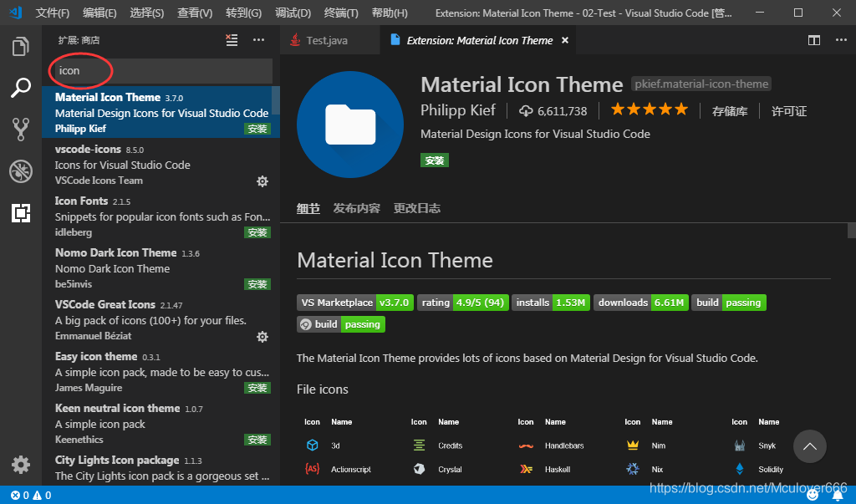
Task: Click the five-star rating
Action: [x=649, y=109]
